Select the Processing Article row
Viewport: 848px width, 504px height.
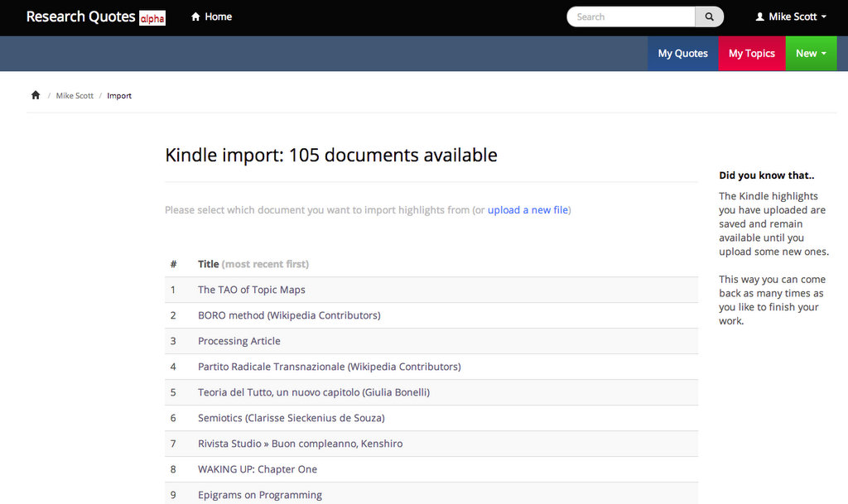pos(431,341)
